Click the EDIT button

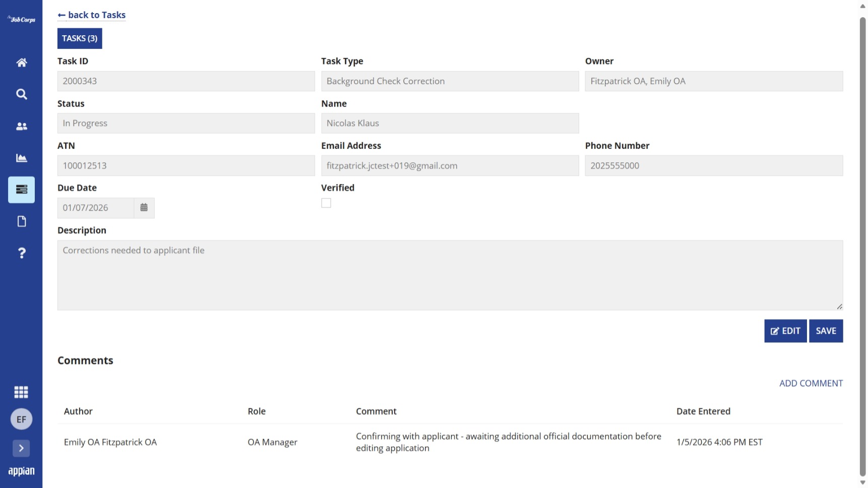pos(785,331)
